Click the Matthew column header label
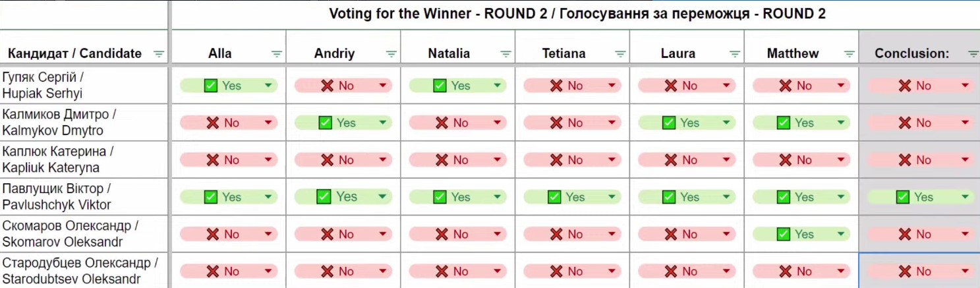980x288 pixels. [793, 54]
